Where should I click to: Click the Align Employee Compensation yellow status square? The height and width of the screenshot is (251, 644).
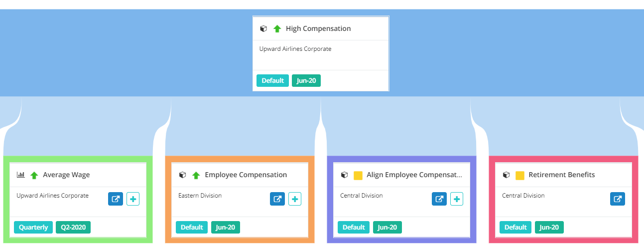coord(358,175)
